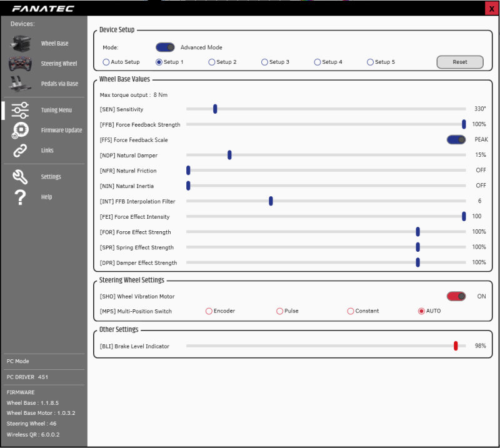Viewport: 500px width, 448px height.
Task: Open the Links label
Action: [x=47, y=150]
